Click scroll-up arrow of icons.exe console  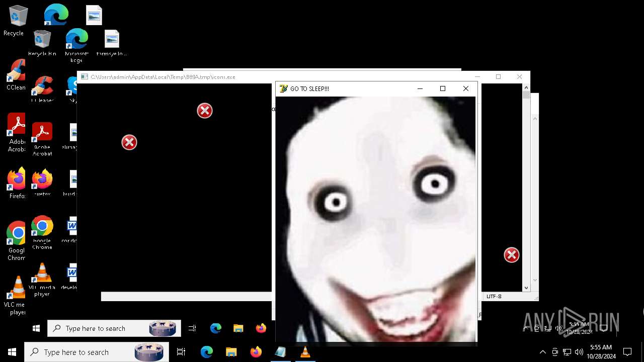[526, 87]
